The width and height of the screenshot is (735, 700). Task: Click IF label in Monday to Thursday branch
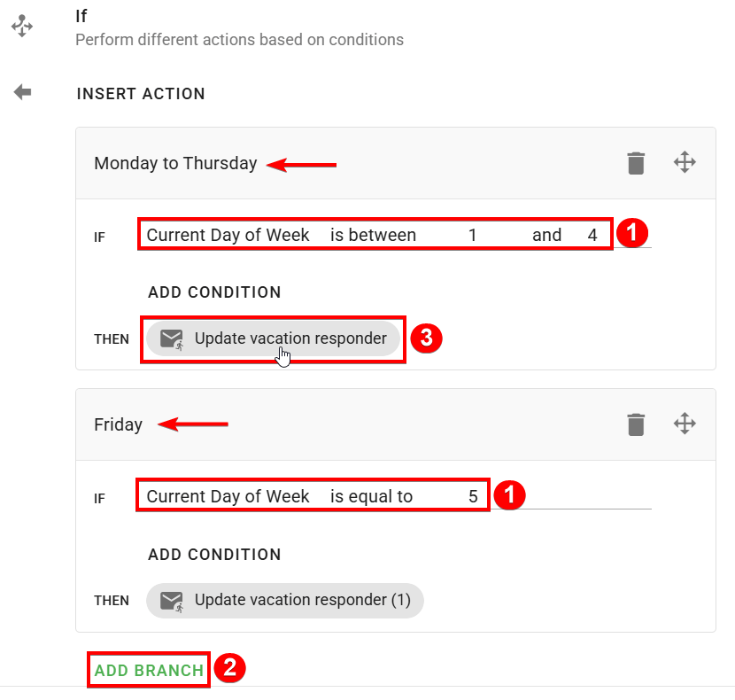[99, 237]
